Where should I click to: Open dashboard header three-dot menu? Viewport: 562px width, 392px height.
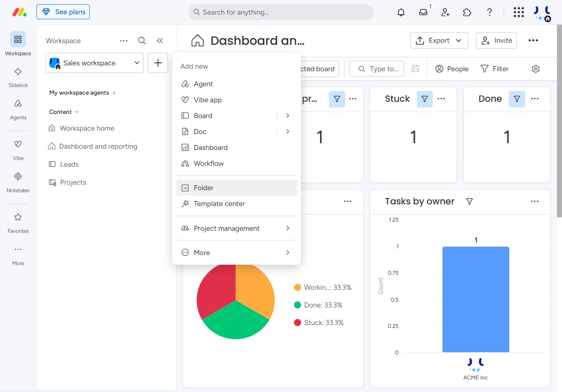click(533, 40)
